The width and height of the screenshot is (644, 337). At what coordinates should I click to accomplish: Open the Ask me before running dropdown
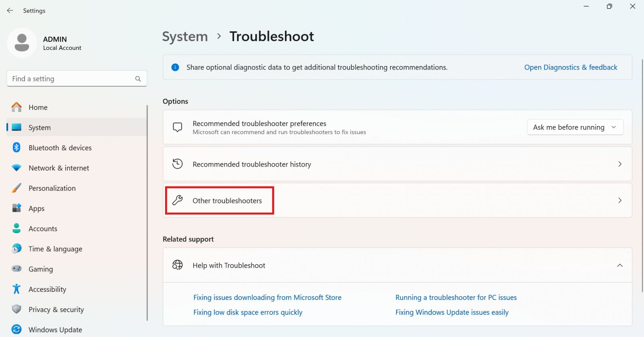point(575,127)
